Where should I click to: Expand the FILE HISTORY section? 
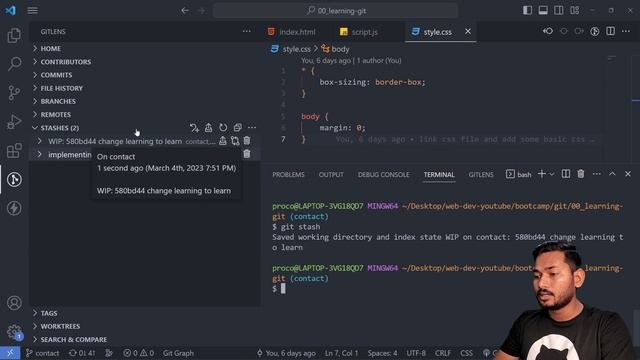pyautogui.click(x=144, y=88)
